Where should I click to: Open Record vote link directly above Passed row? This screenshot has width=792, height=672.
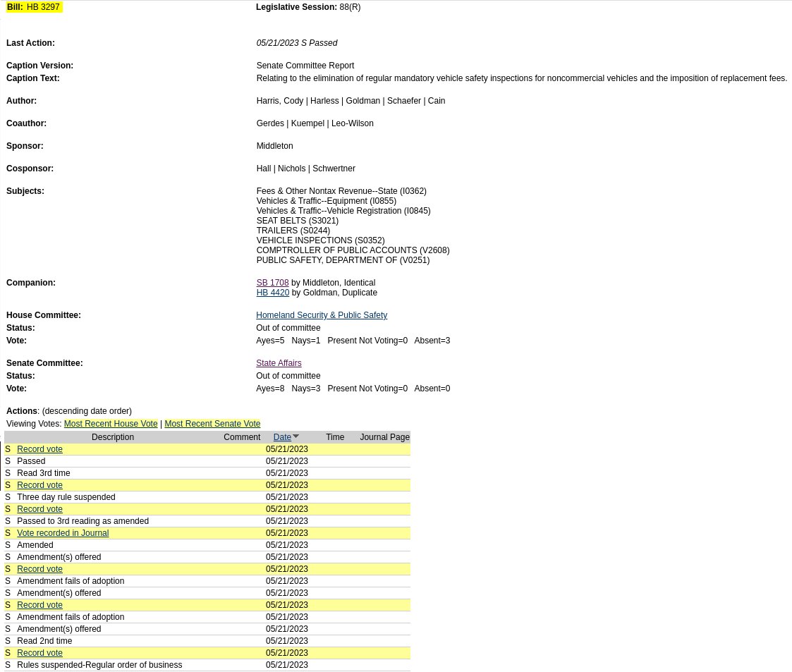click(39, 449)
